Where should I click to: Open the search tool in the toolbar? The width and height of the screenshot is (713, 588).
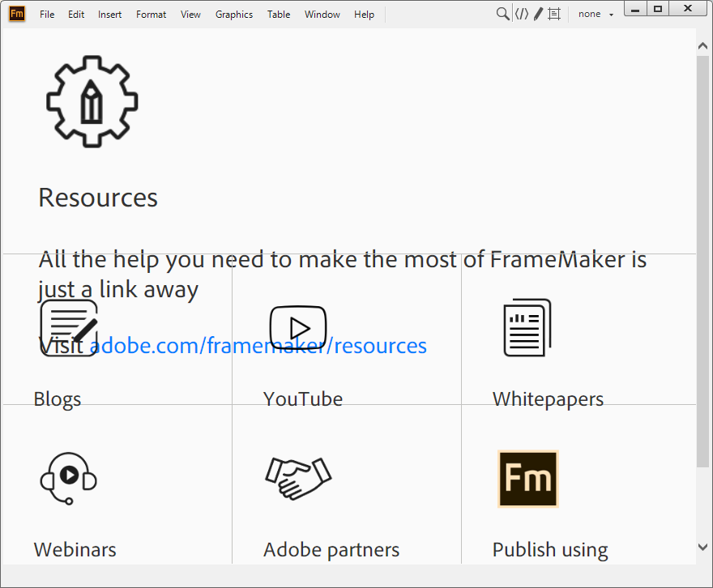(502, 14)
